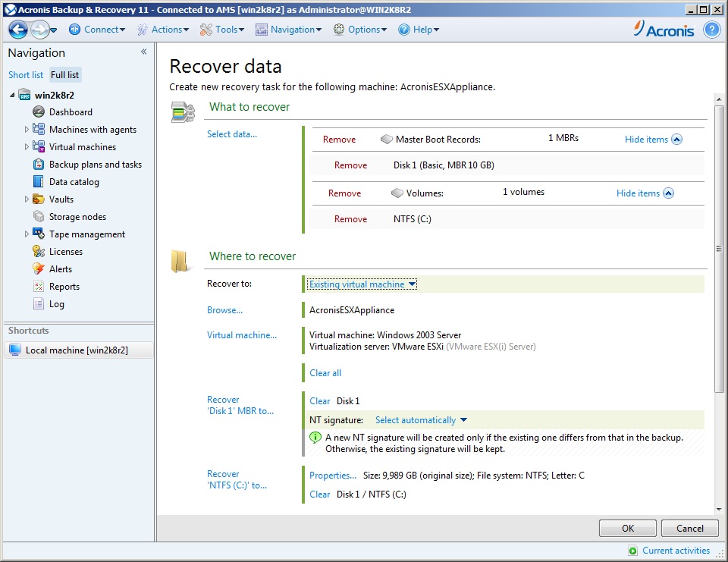Click the help question mark icon
The width and height of the screenshot is (728, 562).
tap(711, 30)
